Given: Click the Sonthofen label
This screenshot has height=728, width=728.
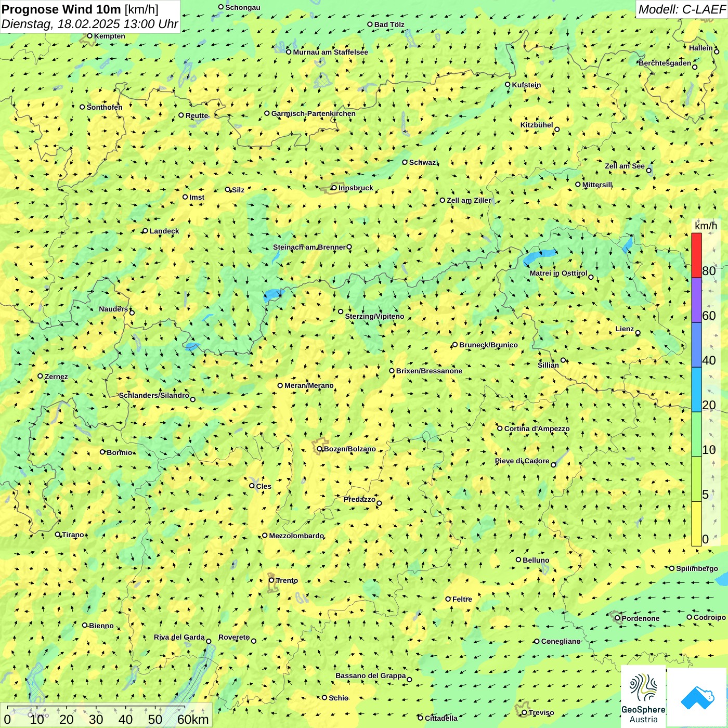Looking at the screenshot, I should (x=105, y=107).
